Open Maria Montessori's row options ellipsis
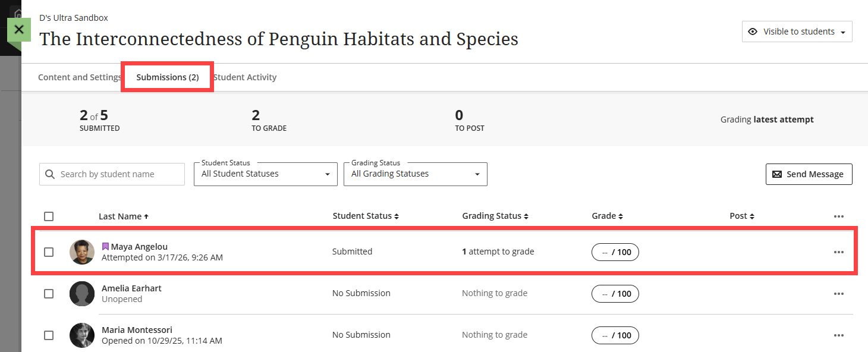Viewport: 868px width, 352px height. 838,335
